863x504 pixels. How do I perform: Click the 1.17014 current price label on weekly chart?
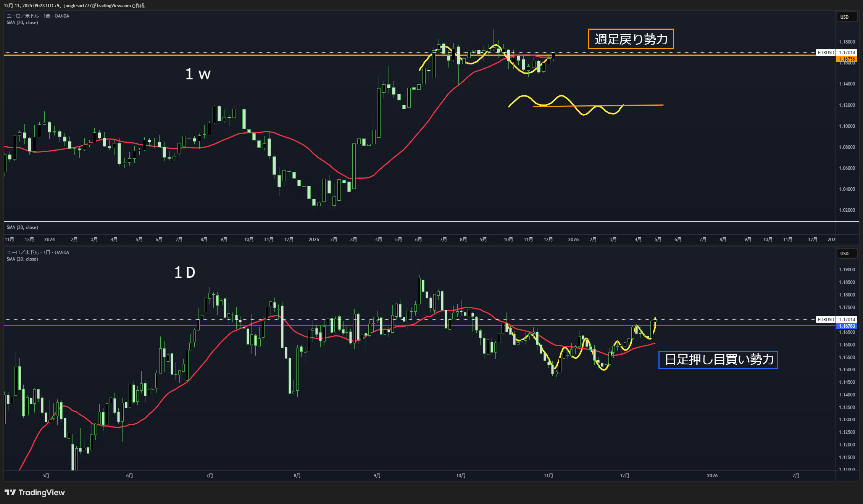847,52
